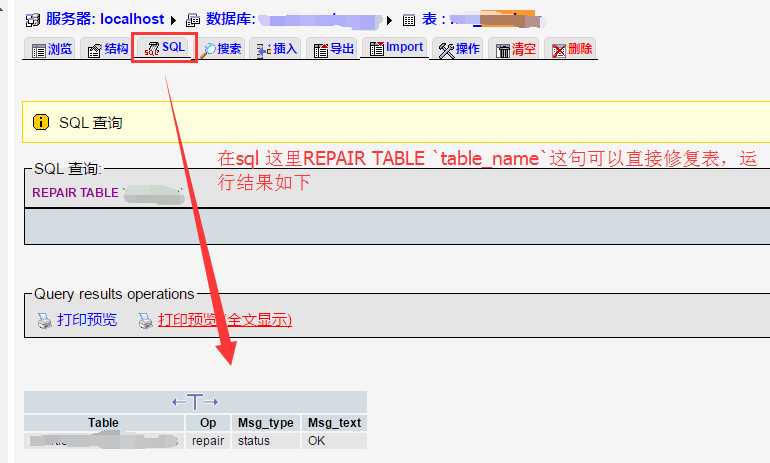Click the 'repair' cell
This screenshot has width=770, height=463.
pos(208,440)
